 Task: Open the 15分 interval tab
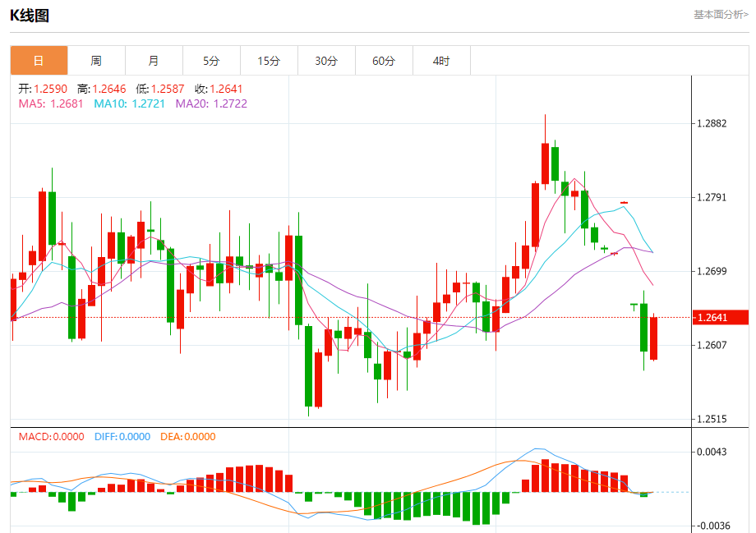point(269,61)
